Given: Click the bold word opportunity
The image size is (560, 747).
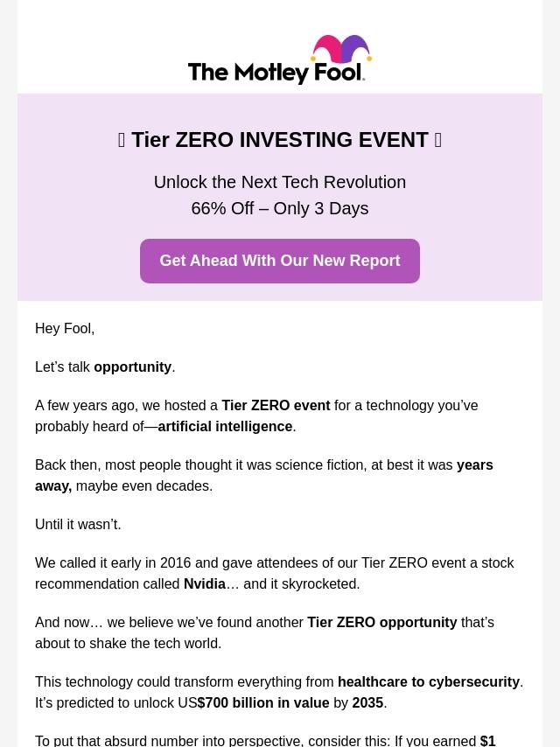Looking at the screenshot, I should [132, 367].
